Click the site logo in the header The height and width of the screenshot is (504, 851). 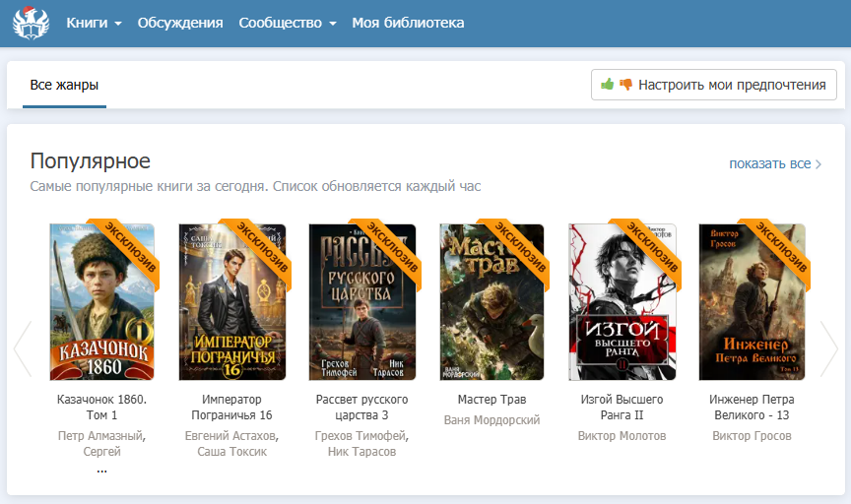tap(31, 23)
